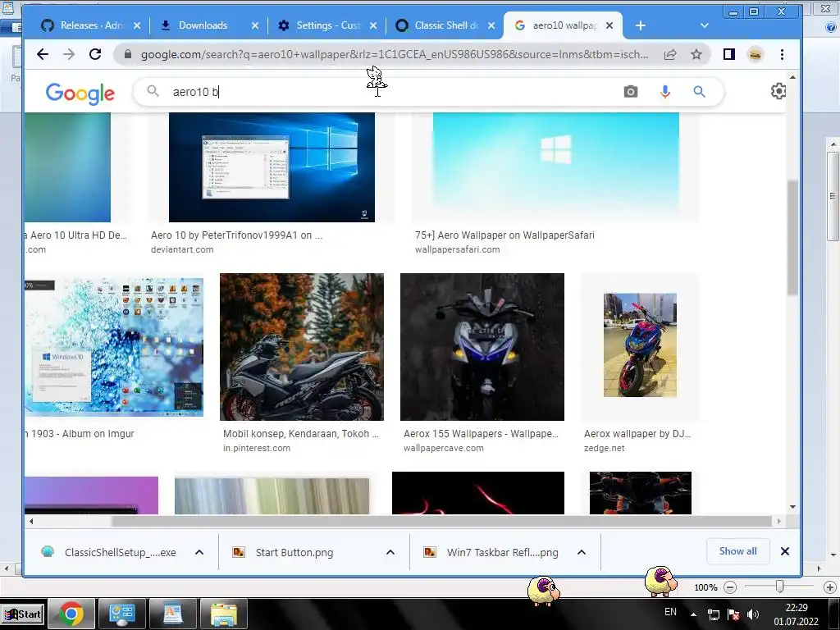
Task: Start voice search with the microphone icon
Action: coord(664,92)
